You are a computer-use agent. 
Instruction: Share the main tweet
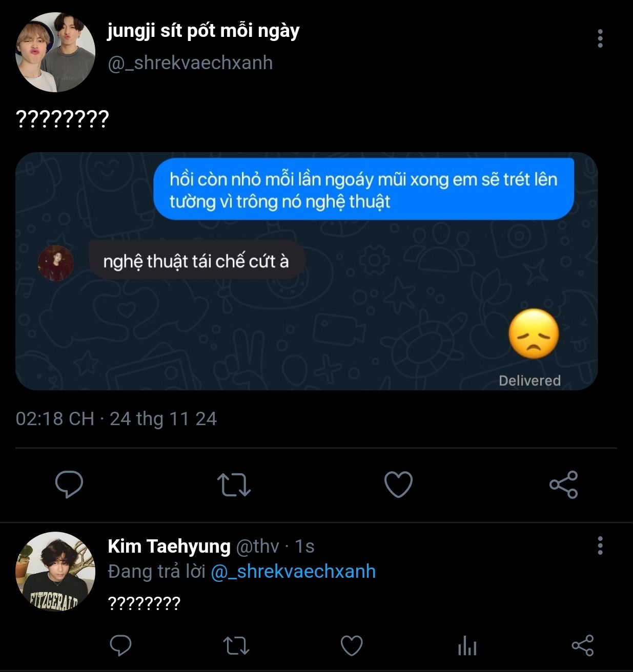563,485
